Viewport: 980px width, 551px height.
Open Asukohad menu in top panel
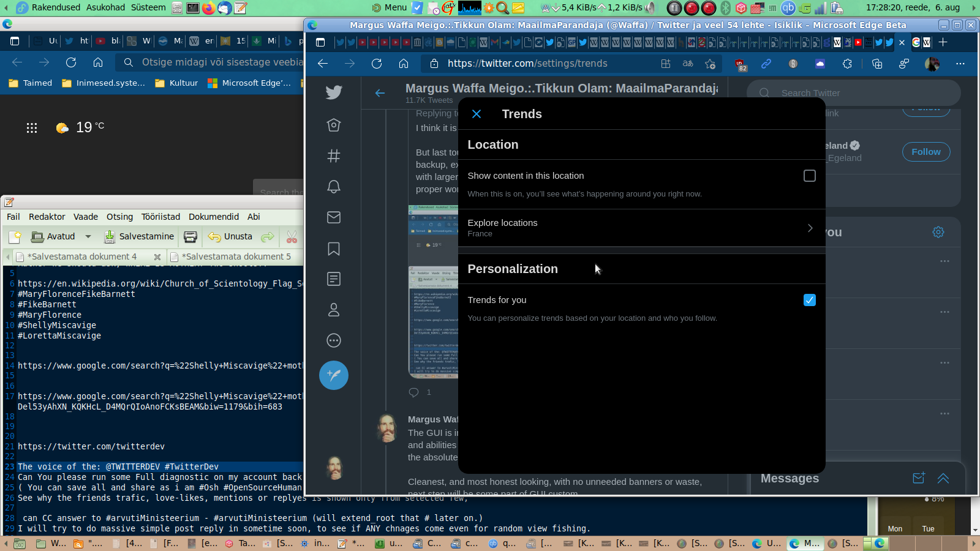click(x=106, y=7)
